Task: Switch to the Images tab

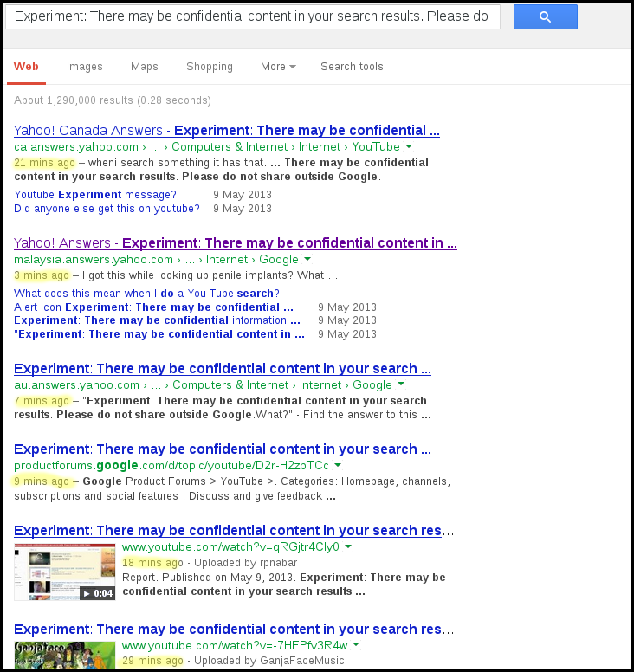Action: click(85, 67)
